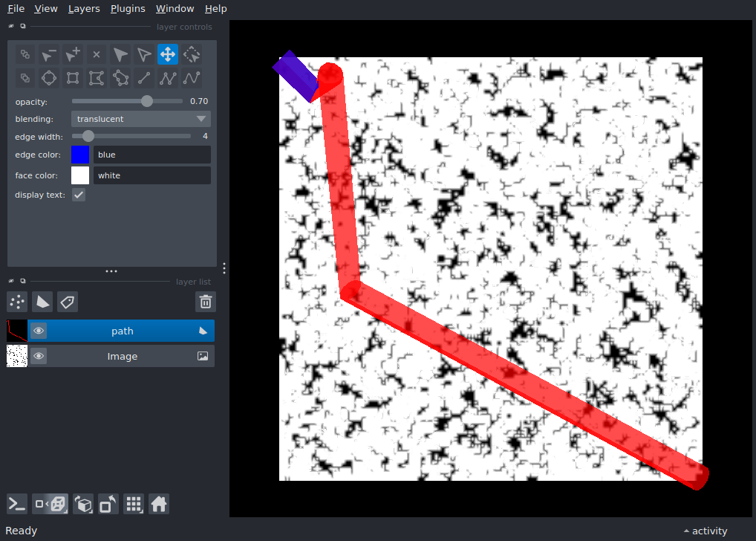This screenshot has width=756, height=541.
Task: Add a new points layer
Action: pyautogui.click(x=16, y=302)
